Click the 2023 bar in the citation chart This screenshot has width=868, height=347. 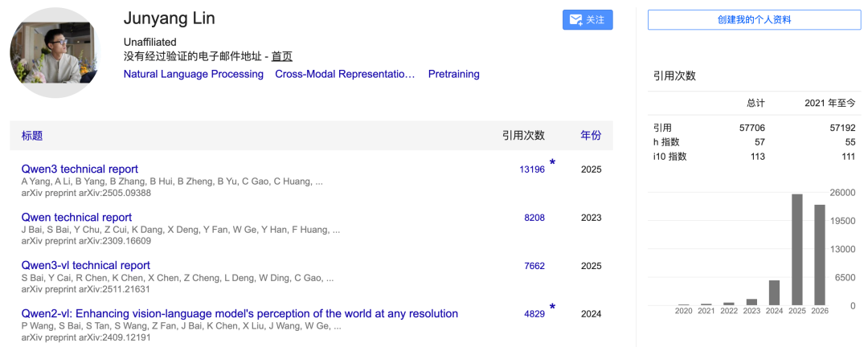pos(751,302)
